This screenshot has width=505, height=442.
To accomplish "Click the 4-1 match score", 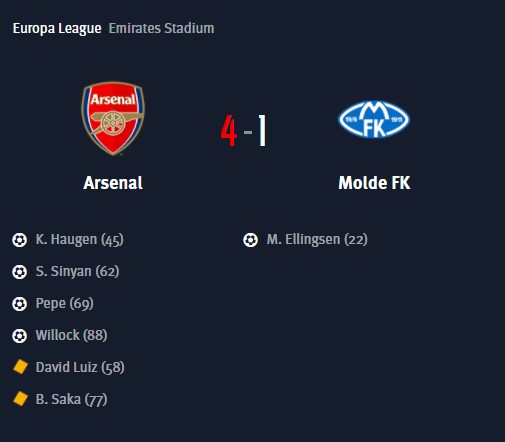I will [244, 131].
